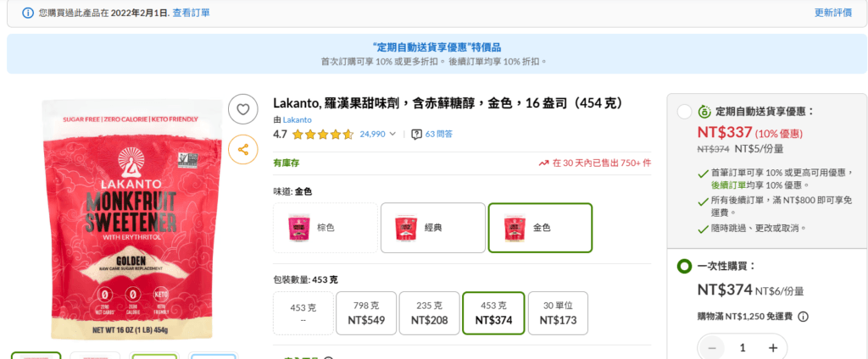Click the sold-in-30-days trend icon
Screen dimensions: 868x359
(x=543, y=163)
